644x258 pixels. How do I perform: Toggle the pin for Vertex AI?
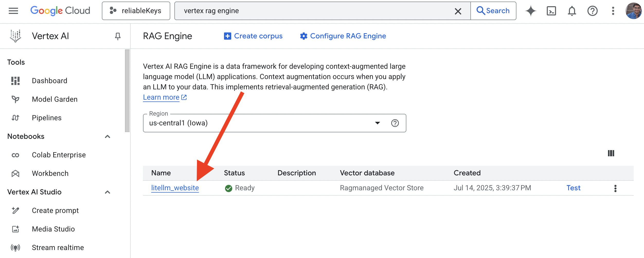pyautogui.click(x=118, y=36)
